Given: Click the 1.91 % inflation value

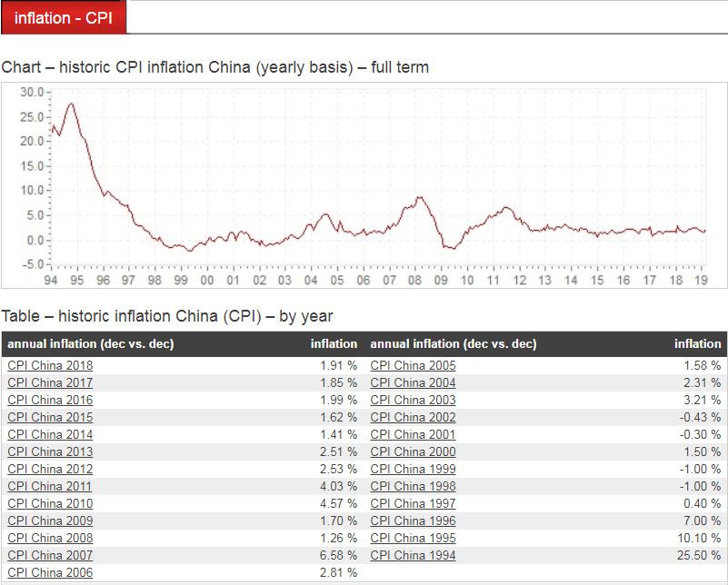Looking at the screenshot, I should 338,365.
